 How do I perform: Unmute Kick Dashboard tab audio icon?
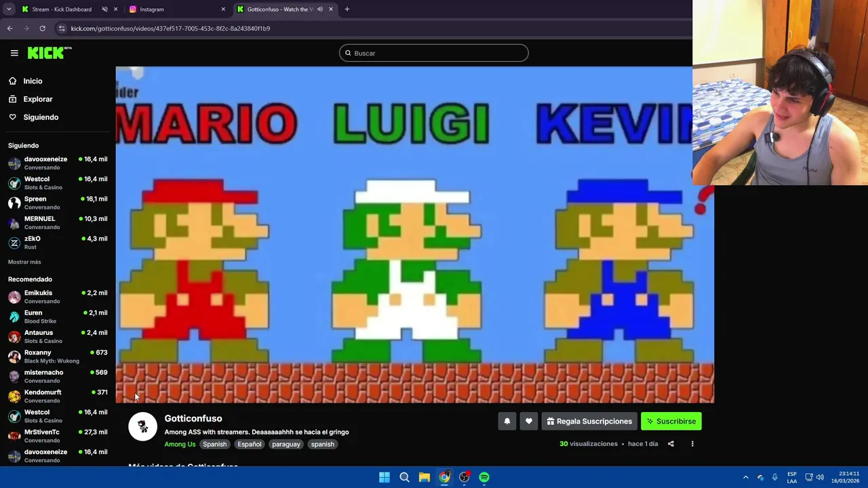(x=104, y=9)
